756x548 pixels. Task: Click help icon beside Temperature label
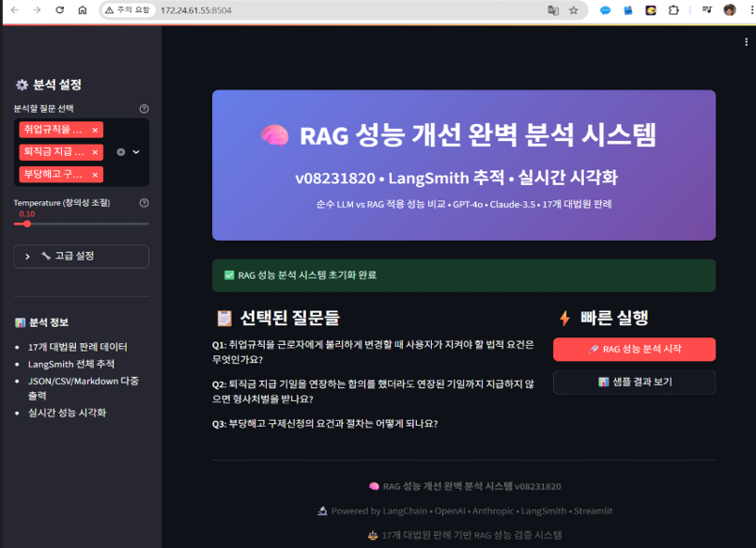pyautogui.click(x=144, y=203)
